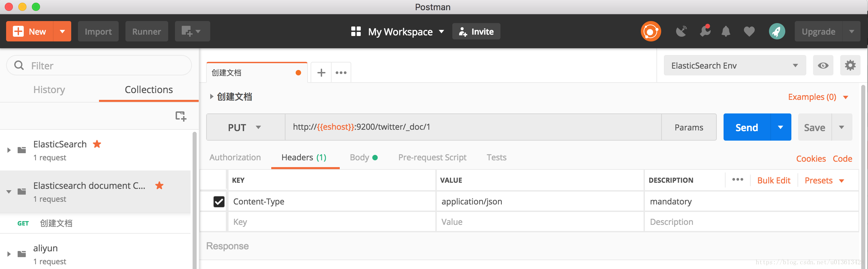
Task: Click the Save button
Action: (x=814, y=127)
